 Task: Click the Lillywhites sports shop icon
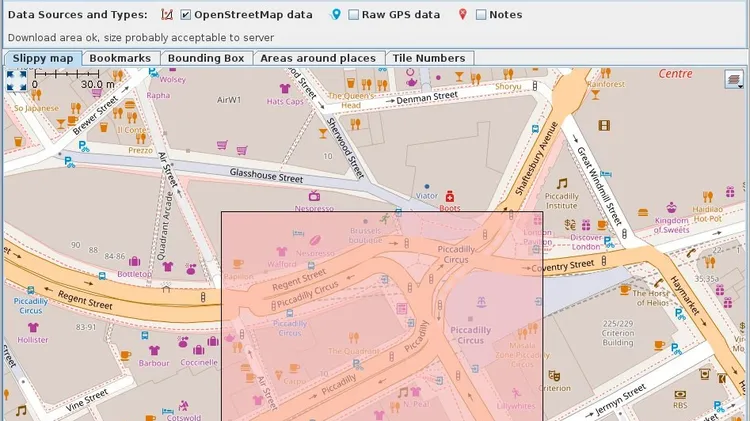pos(516,393)
